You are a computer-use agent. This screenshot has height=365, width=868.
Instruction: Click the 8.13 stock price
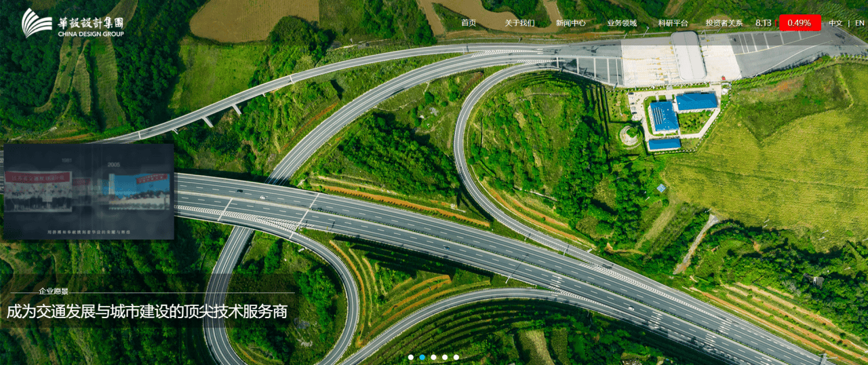(x=763, y=23)
